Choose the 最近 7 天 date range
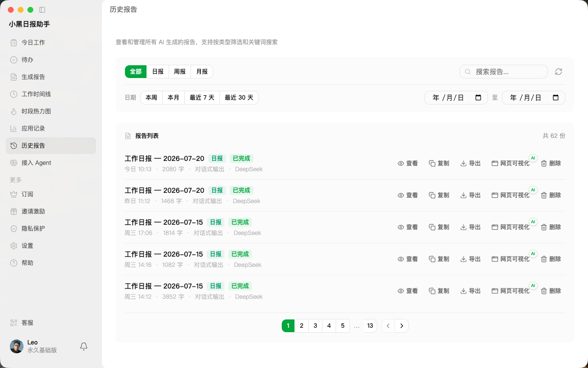The image size is (588, 368). [x=202, y=98]
